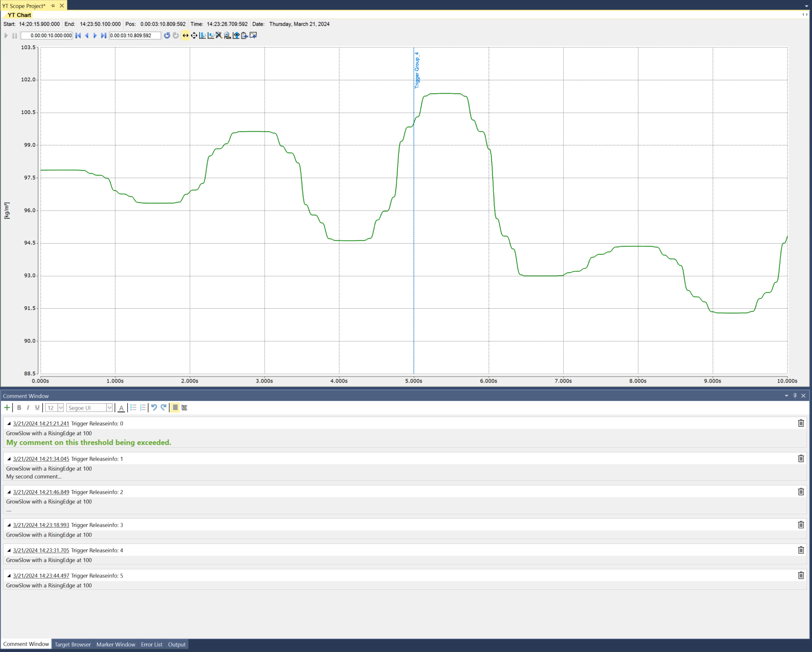Collapse the Trigger Releaseinfo: 2 comment
The image size is (812, 652).
pos(9,492)
